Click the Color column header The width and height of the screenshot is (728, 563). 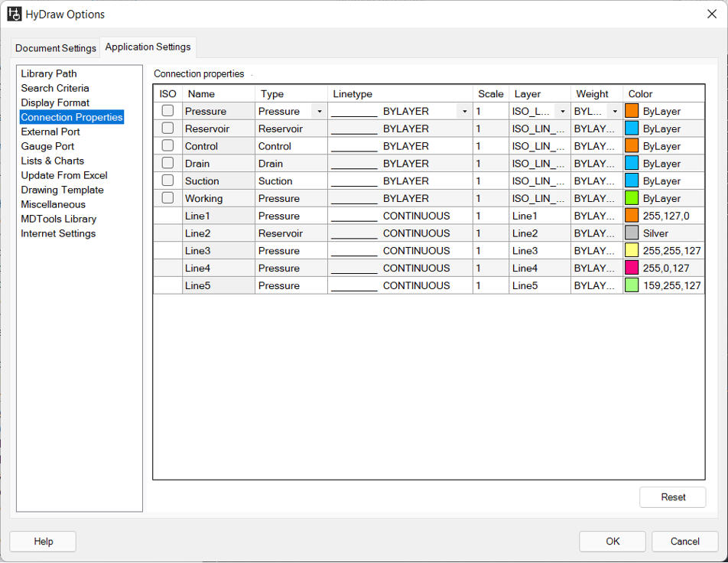point(664,94)
